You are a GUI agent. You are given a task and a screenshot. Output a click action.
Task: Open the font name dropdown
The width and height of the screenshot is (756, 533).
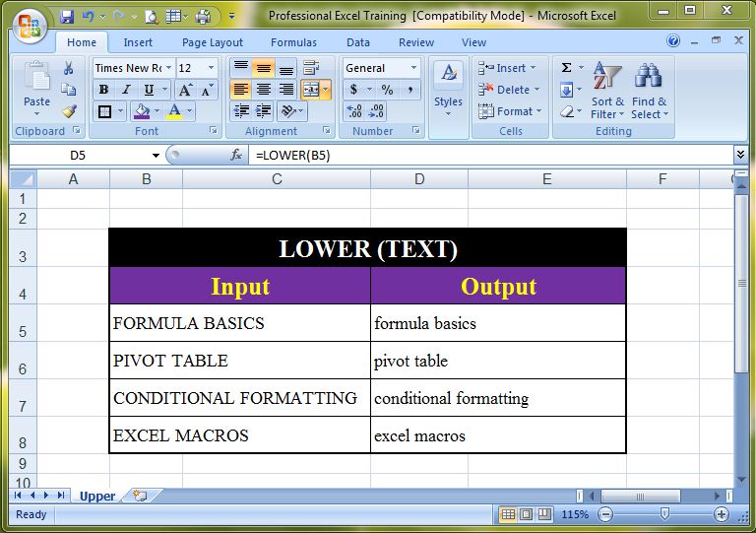[168, 68]
